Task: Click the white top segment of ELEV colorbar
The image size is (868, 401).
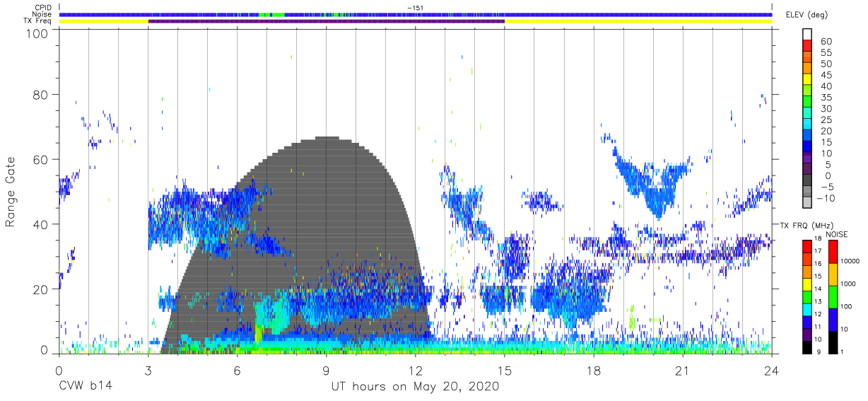Action: pos(807,35)
